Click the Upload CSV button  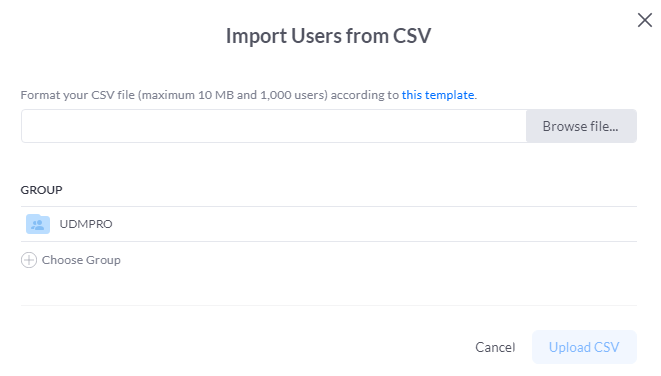pos(584,347)
